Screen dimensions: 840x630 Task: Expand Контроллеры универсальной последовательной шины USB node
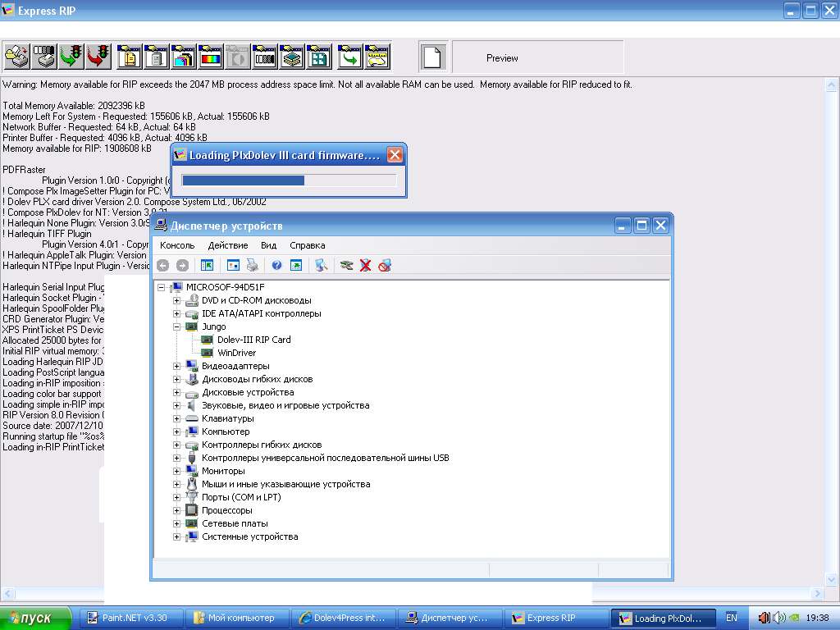[177, 458]
